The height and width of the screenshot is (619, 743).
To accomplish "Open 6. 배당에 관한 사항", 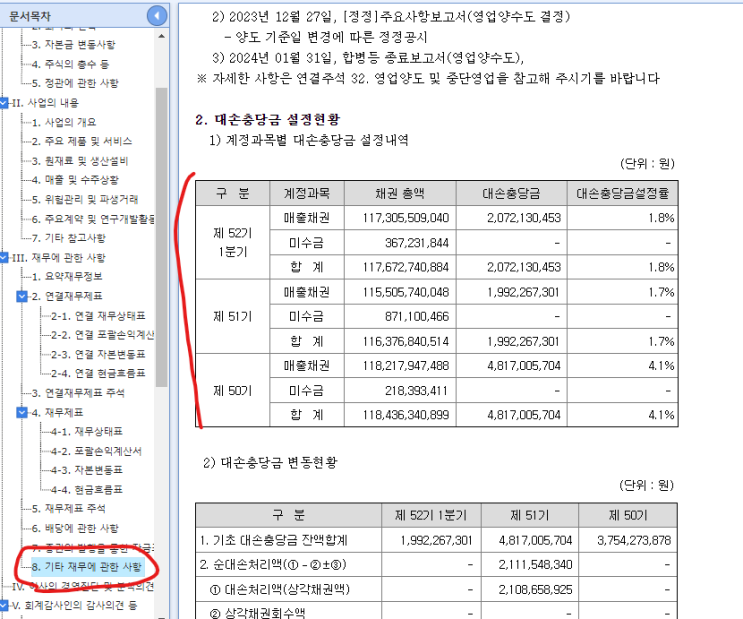I will [75, 528].
